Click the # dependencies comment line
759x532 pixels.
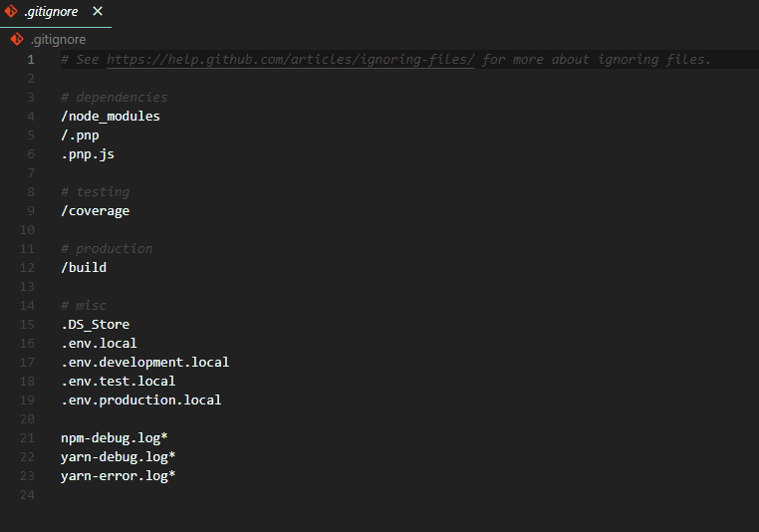tap(115, 98)
